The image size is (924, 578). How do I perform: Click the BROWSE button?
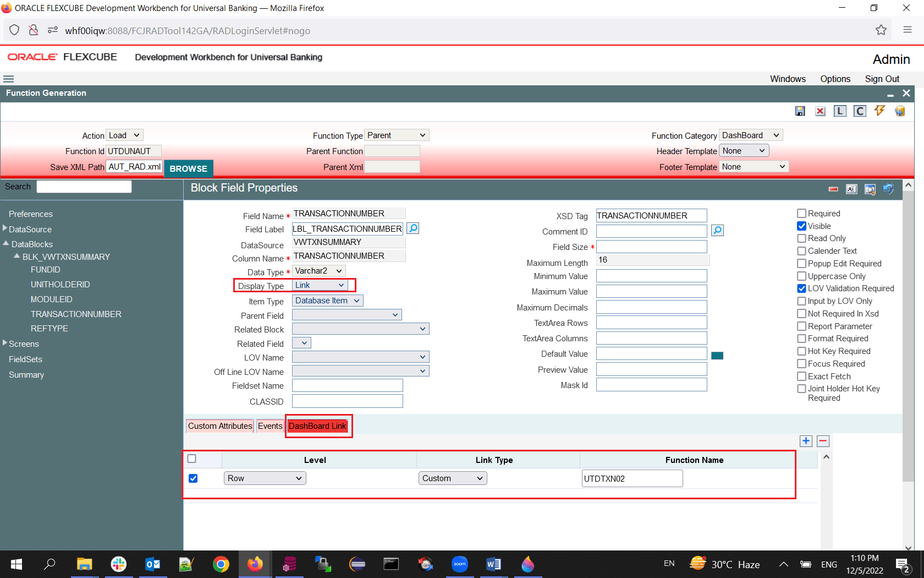click(189, 168)
